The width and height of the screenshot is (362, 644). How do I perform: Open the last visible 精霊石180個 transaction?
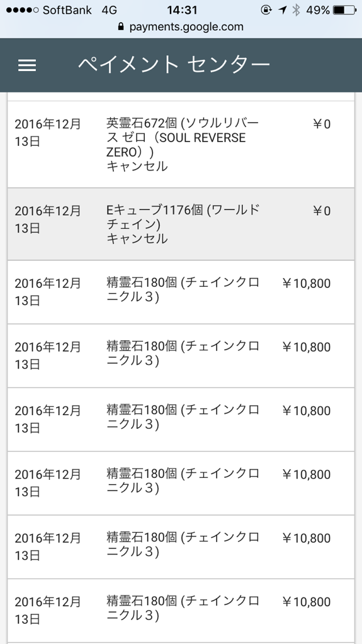[181, 610]
